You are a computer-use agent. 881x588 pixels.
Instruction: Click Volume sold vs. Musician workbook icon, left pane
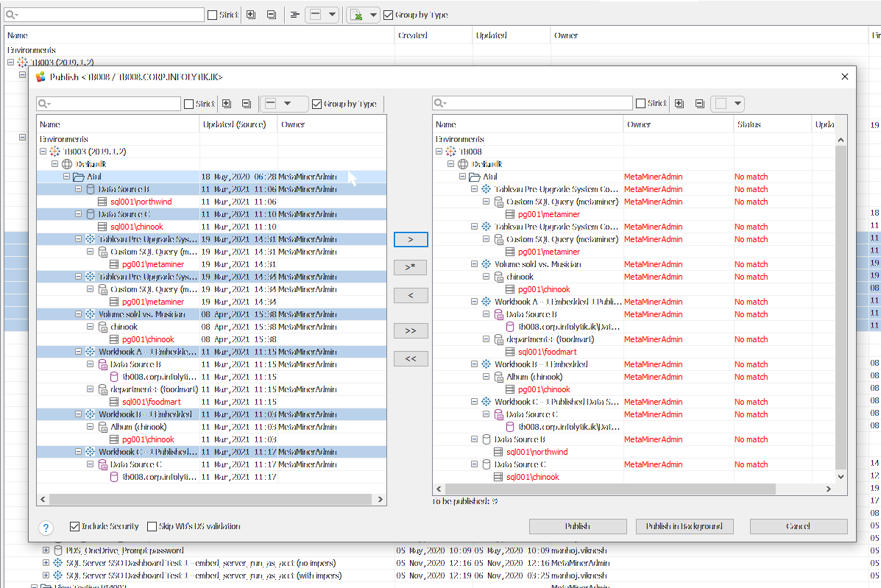tap(91, 314)
